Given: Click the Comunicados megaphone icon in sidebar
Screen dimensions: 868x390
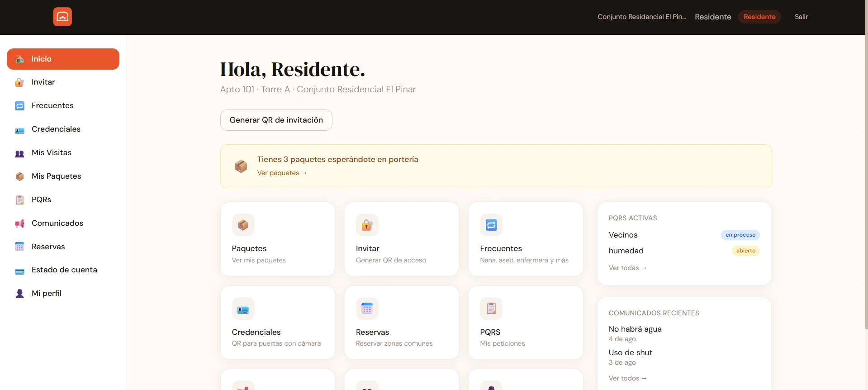Looking at the screenshot, I should pos(20,224).
